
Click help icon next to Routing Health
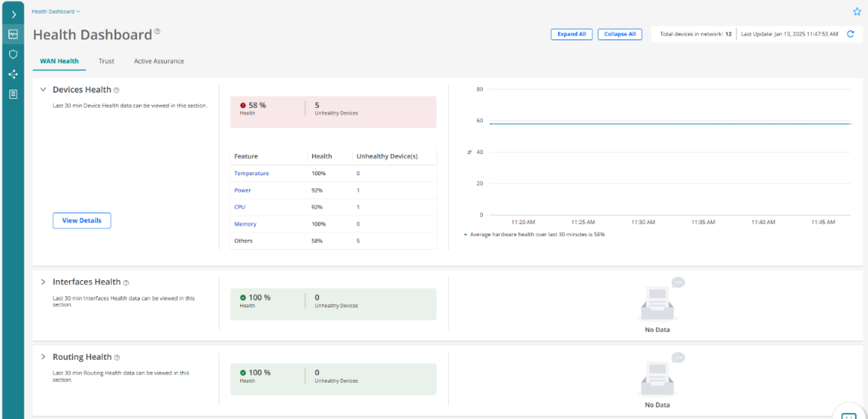tap(117, 358)
